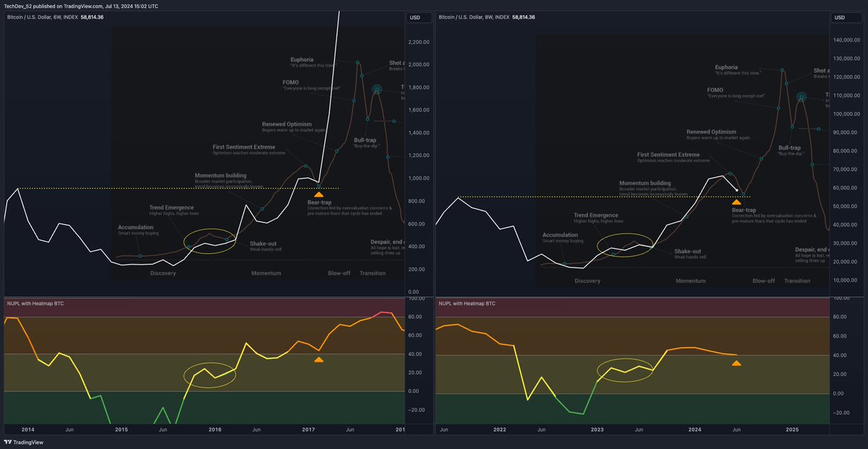Select the circled FOMO bubble on left chart
This screenshot has height=449, width=868.
click(377, 90)
